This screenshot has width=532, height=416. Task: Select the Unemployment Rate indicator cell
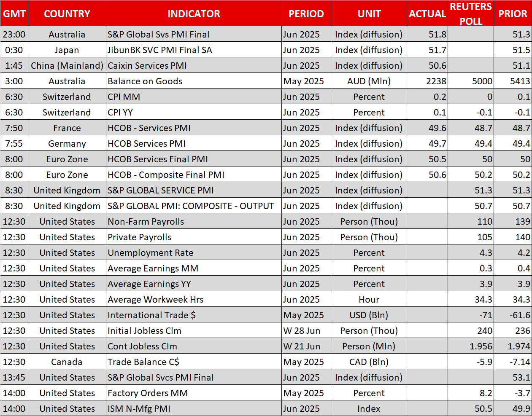tap(151, 253)
